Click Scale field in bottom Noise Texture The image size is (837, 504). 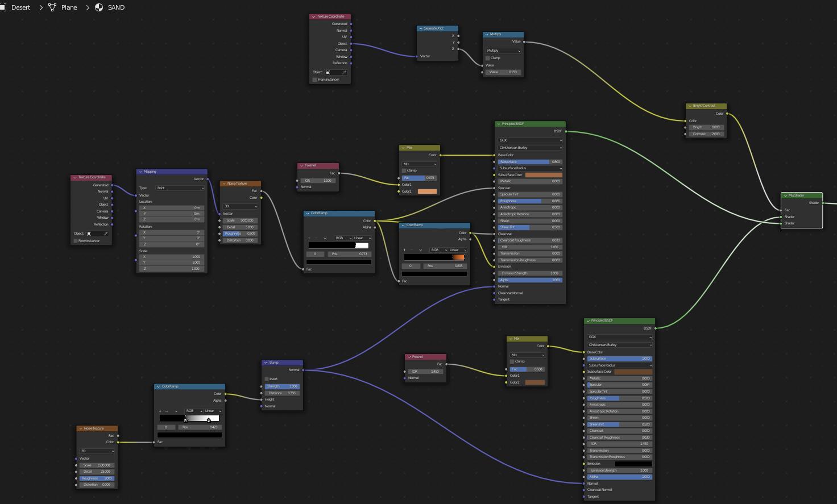[x=97, y=465]
